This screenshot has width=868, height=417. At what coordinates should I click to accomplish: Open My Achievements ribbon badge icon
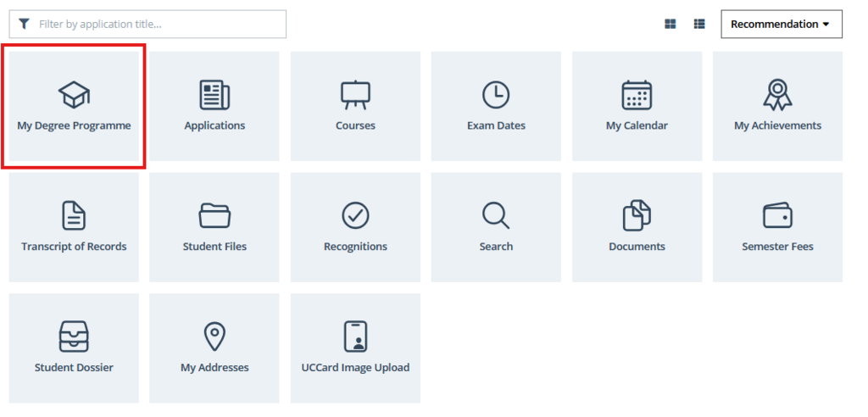coord(777,95)
